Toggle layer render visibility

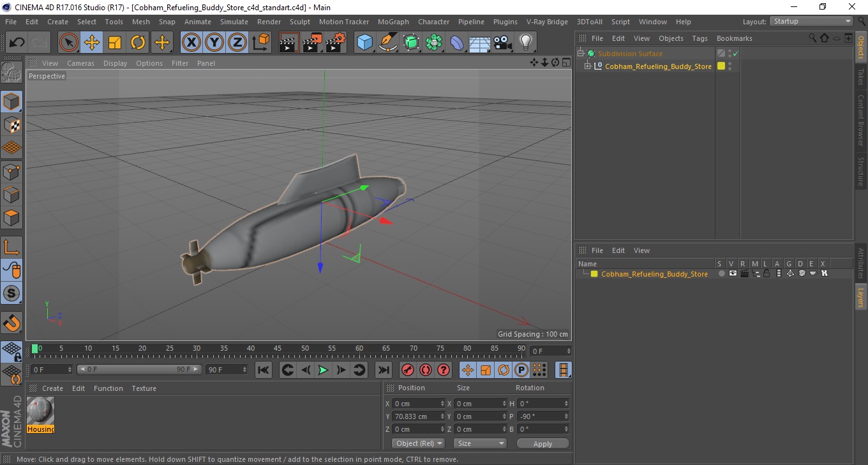click(744, 273)
